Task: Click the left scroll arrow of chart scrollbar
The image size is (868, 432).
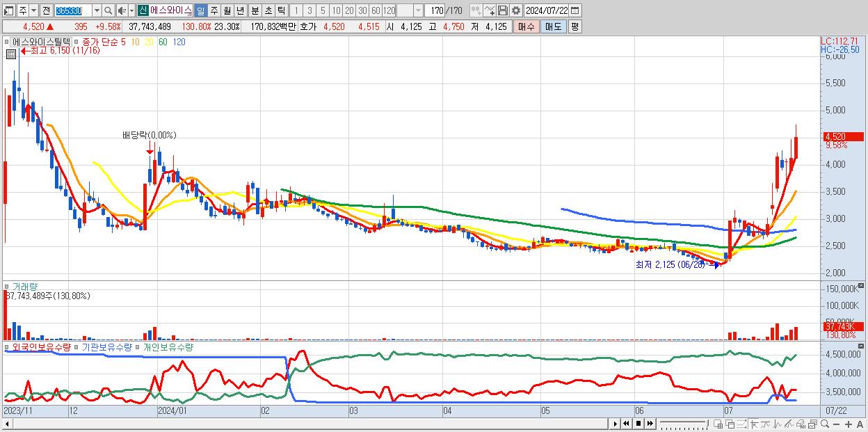Action: coord(7,423)
